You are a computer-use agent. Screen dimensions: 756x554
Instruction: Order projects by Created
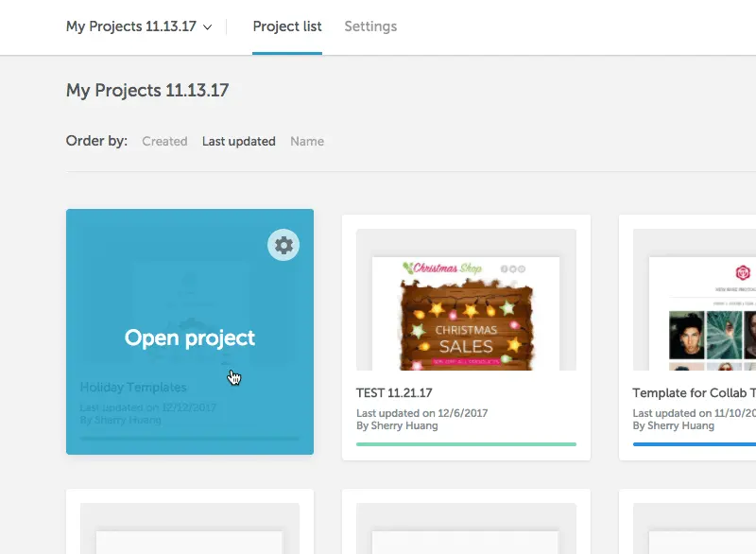[x=164, y=141]
